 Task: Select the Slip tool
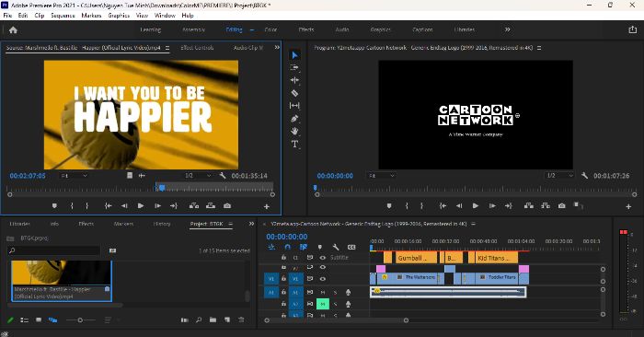[x=294, y=106]
